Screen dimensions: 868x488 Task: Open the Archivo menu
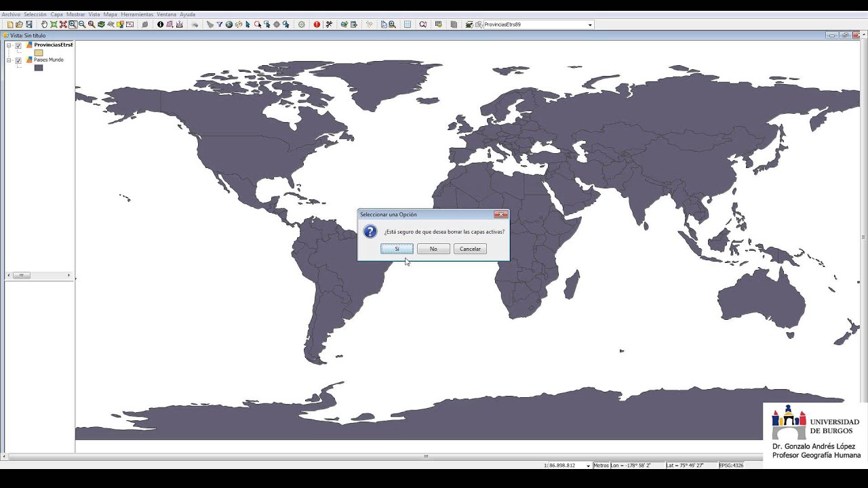[11, 14]
